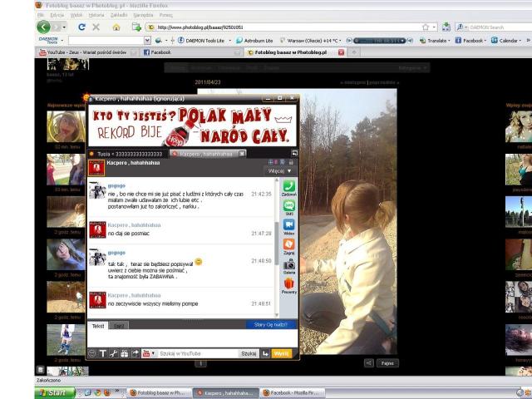
Task: Click the enter-key arrow icon beside Wyślij
Action: point(265,353)
